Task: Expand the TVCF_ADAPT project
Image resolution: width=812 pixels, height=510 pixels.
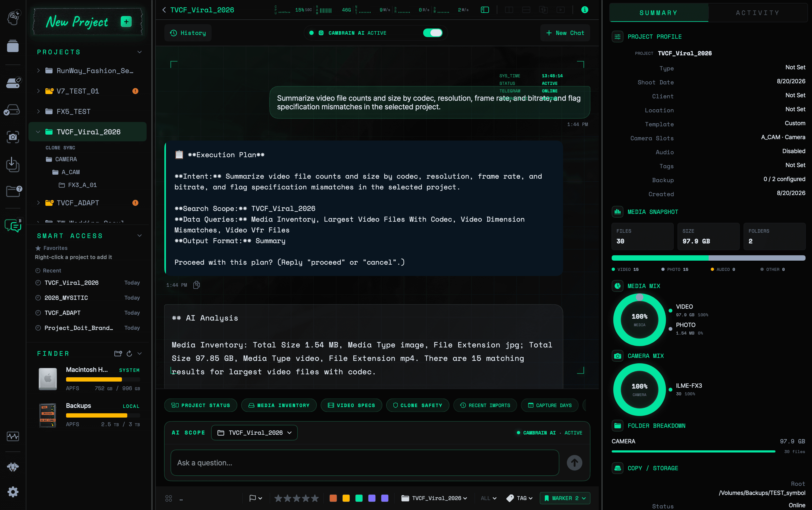Action: click(x=38, y=203)
